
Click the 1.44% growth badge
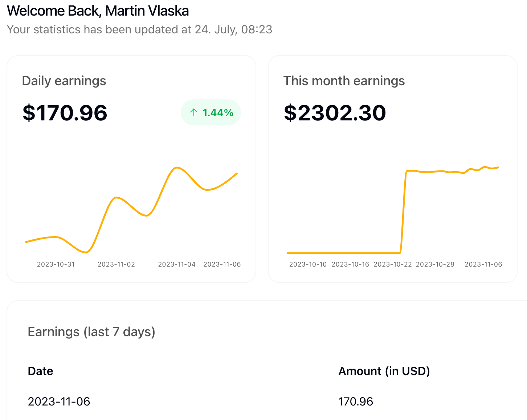(x=211, y=113)
